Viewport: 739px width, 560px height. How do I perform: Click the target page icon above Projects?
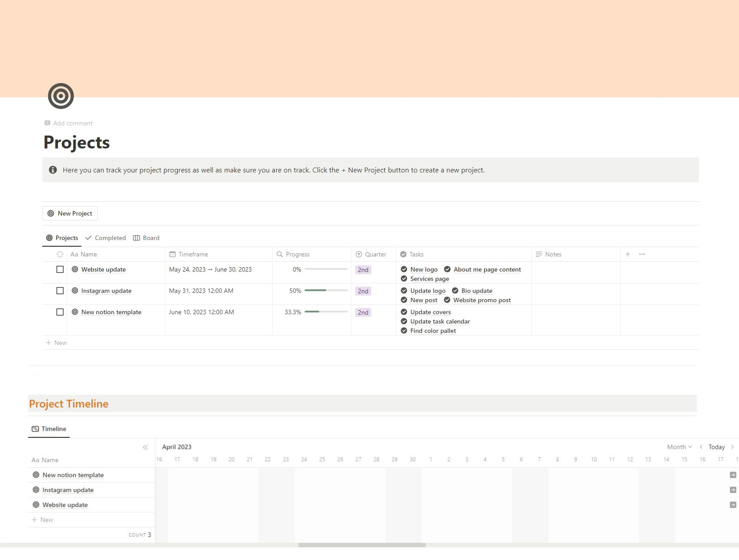tap(61, 96)
